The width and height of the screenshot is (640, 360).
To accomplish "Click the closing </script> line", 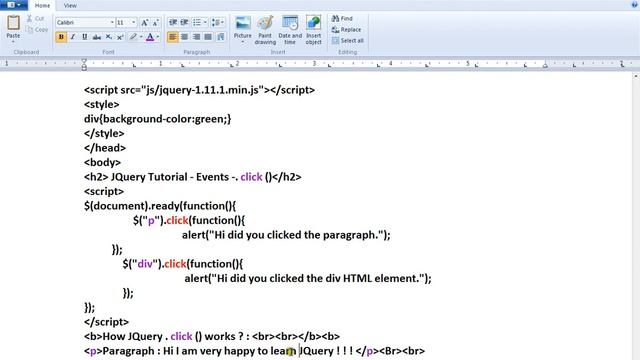I will click(106, 322).
